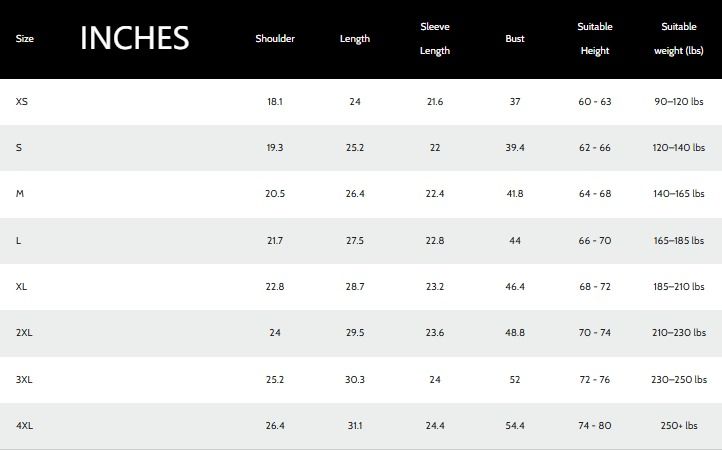This screenshot has height=450, width=722.
Task: Select length value 25.2 in S row
Action: [x=355, y=148]
